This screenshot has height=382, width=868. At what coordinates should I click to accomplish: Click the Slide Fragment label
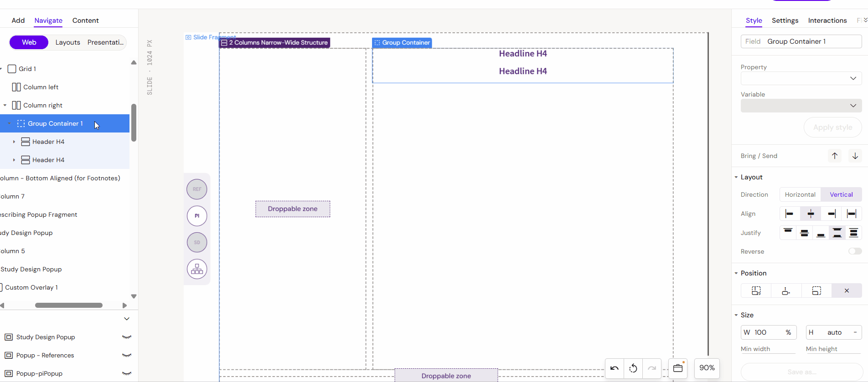pos(211,37)
